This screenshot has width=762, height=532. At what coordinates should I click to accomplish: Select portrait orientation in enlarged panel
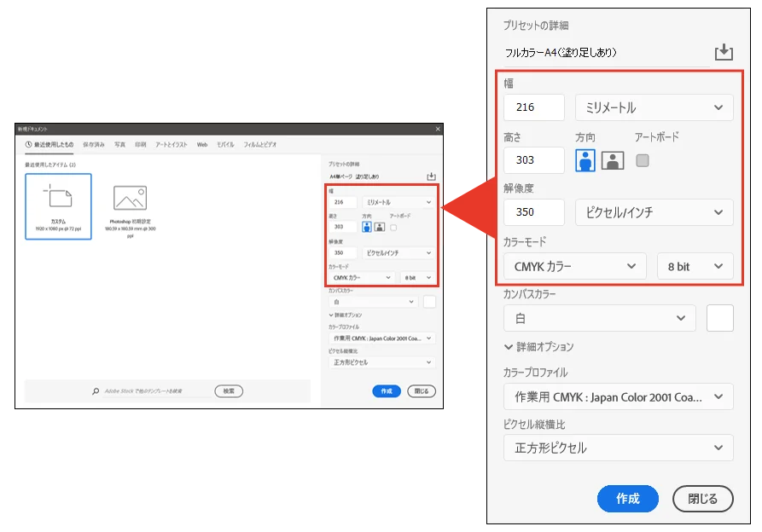[x=585, y=160]
